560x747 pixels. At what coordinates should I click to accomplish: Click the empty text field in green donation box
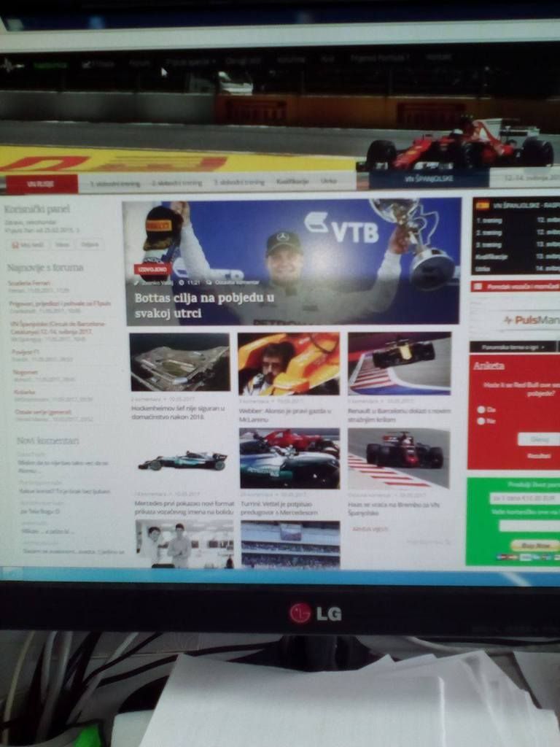529,525
